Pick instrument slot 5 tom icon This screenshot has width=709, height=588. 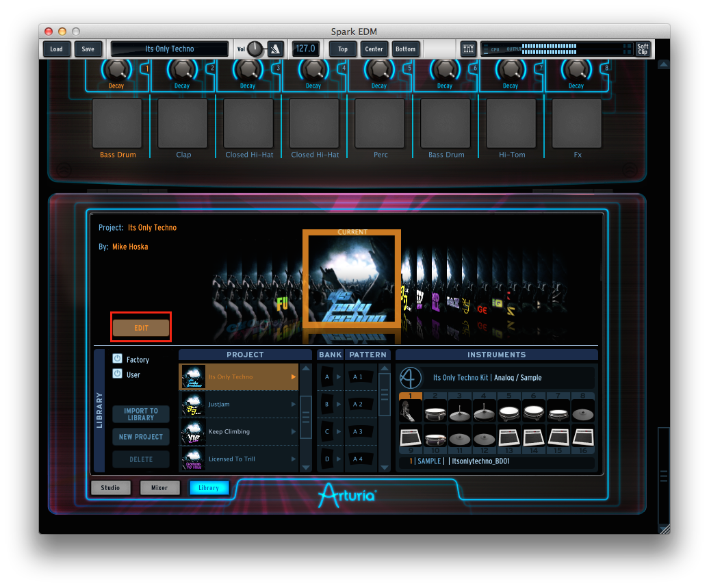(508, 411)
